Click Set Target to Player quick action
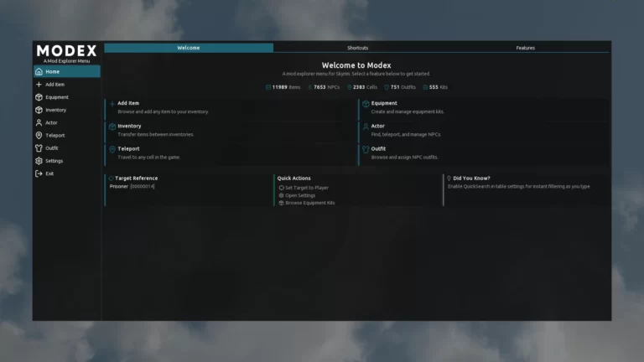Image resolution: width=644 pixels, height=362 pixels. (x=306, y=188)
